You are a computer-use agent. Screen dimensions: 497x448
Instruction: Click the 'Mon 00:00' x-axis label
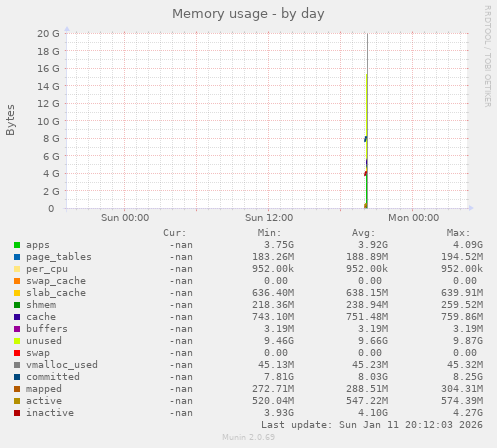tap(413, 218)
